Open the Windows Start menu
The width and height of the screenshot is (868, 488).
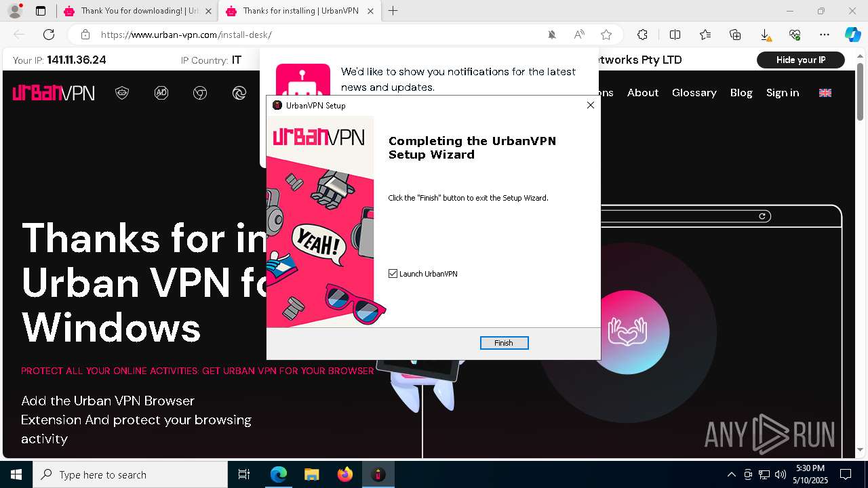(16, 474)
